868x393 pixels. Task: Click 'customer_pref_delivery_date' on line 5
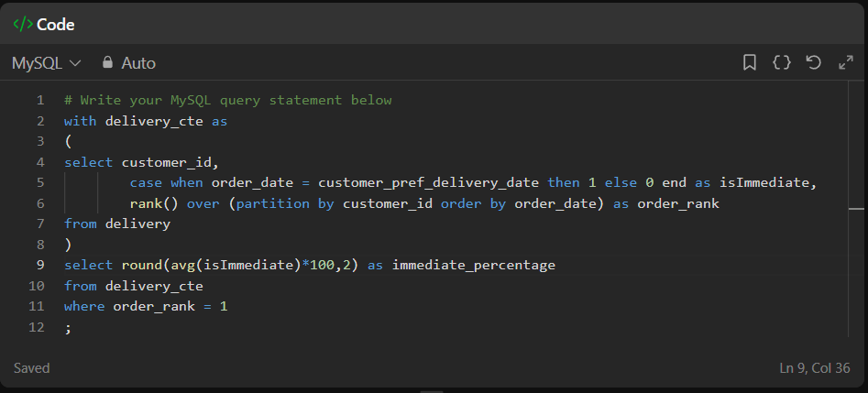point(428,183)
